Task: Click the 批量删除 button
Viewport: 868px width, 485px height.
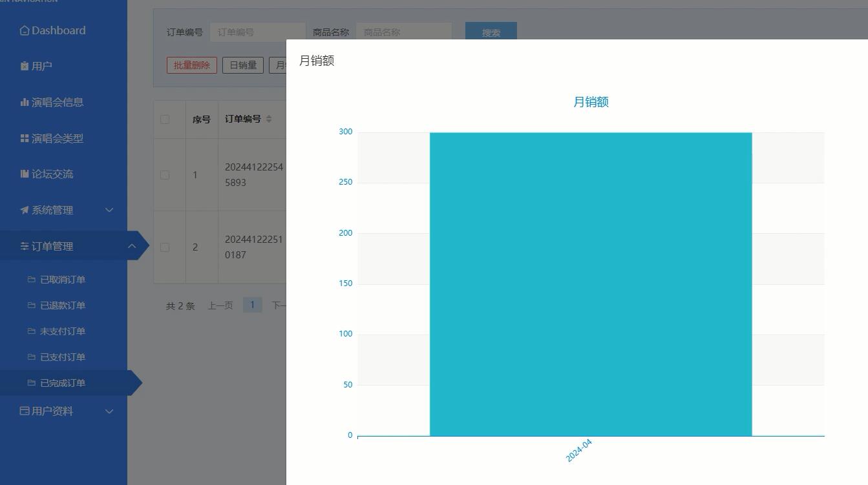Action: click(191, 65)
